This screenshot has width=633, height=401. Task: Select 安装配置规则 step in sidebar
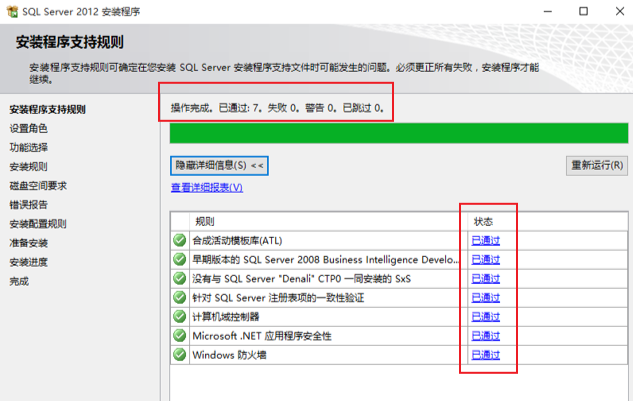pos(38,224)
